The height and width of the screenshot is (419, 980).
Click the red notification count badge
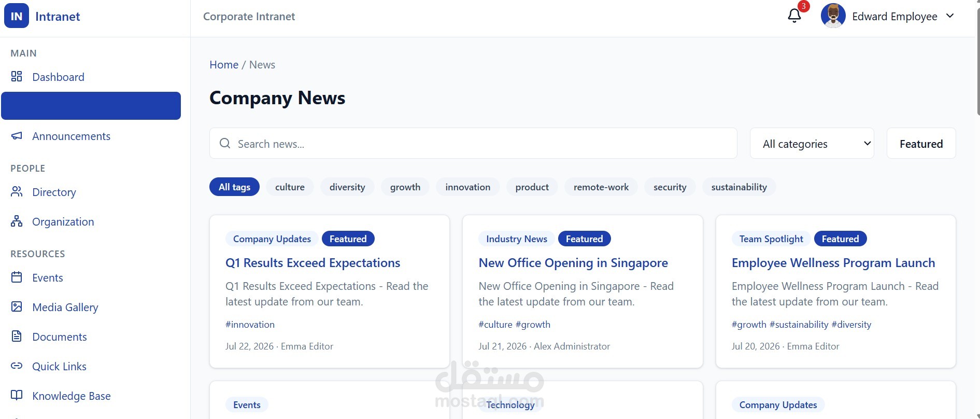803,6
